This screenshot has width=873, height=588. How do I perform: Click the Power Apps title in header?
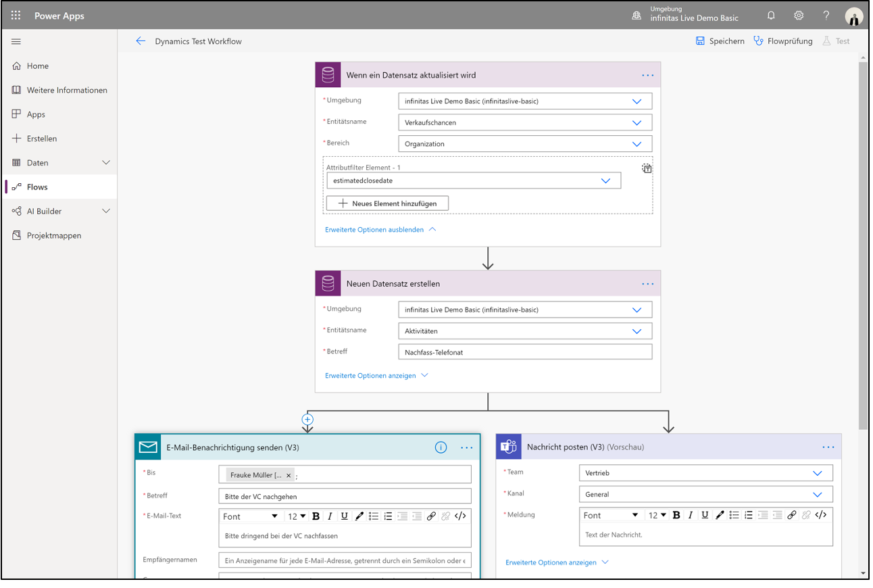coord(59,16)
